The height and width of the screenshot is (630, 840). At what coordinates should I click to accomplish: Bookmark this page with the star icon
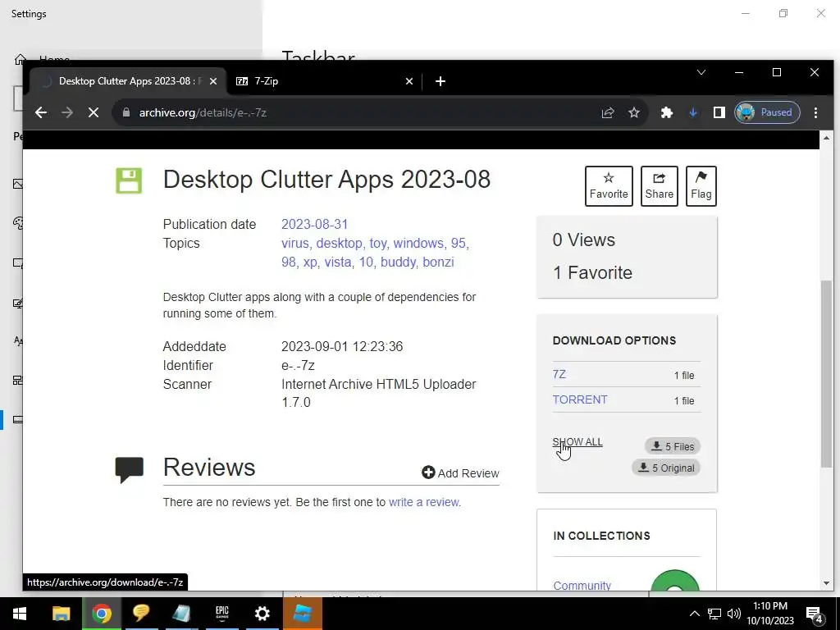(634, 112)
